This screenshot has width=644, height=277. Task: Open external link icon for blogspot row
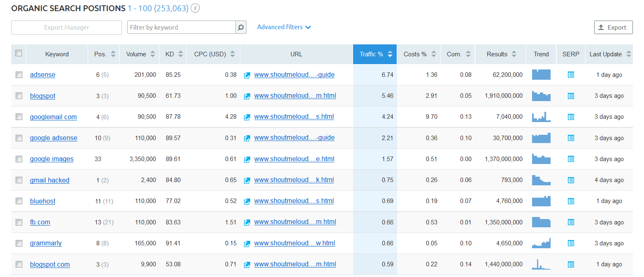tap(247, 96)
